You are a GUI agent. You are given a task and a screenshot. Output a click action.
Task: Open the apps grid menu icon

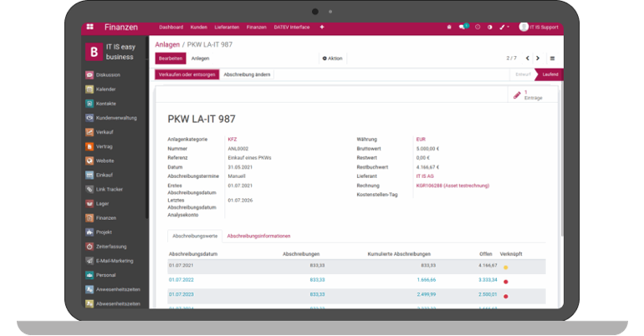pos(89,27)
